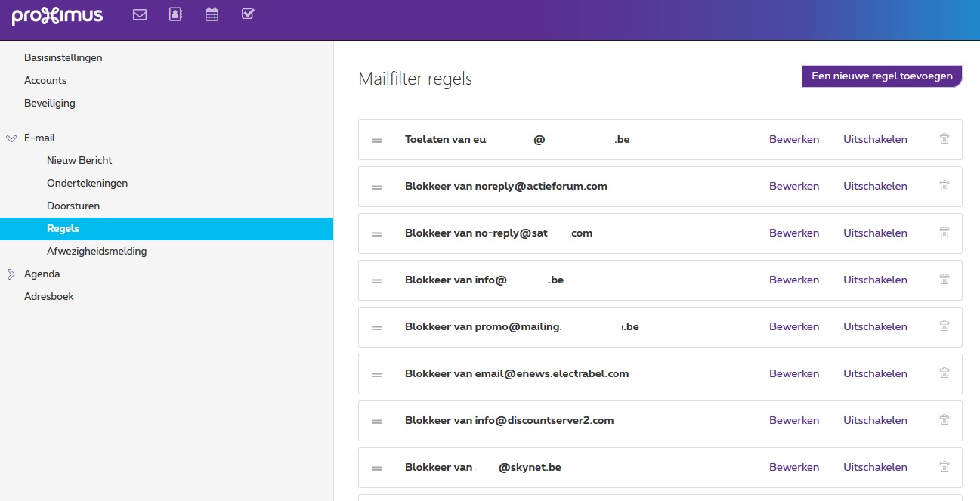Screen dimensions: 980x501
Task: Click Uitschakelen for email@enews.electrabel.com rule
Action: [875, 374]
